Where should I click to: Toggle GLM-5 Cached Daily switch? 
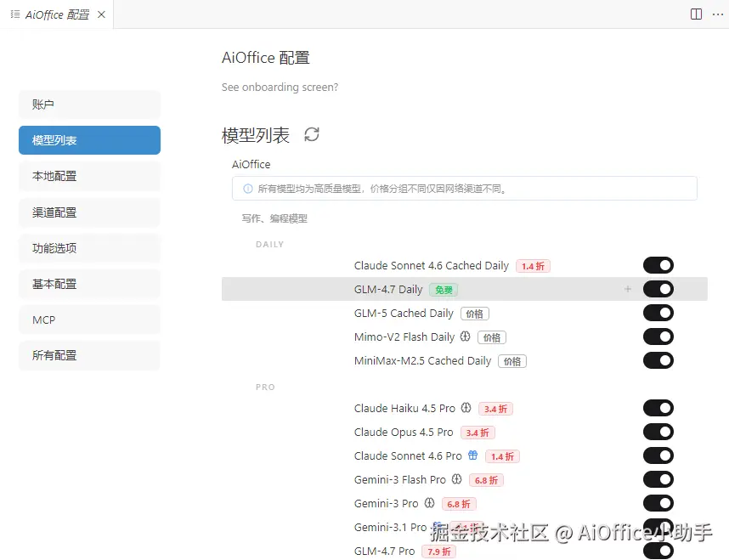[x=658, y=313]
